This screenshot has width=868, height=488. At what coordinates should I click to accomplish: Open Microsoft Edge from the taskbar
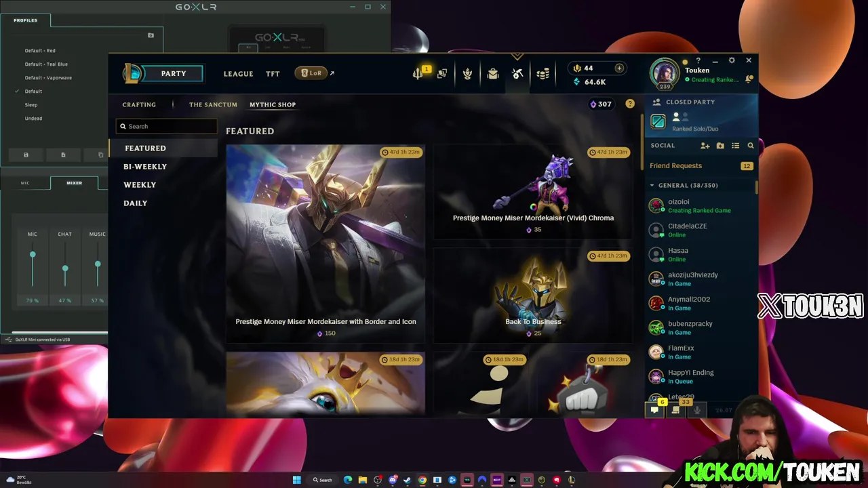point(348,480)
